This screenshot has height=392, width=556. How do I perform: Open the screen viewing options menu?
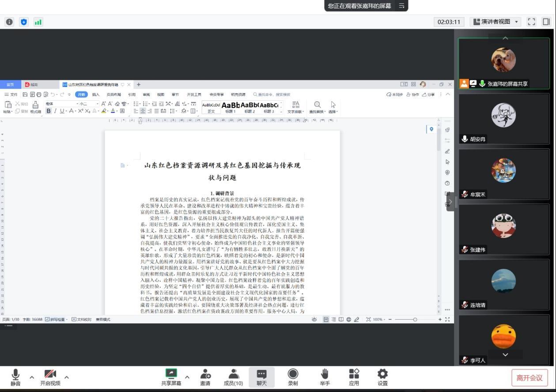[402, 6]
